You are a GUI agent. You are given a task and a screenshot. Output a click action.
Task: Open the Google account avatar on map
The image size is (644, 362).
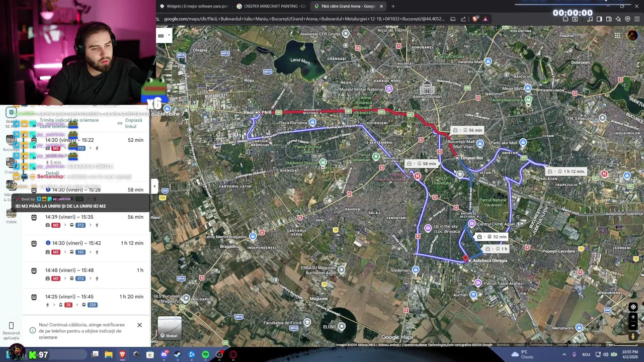click(632, 36)
